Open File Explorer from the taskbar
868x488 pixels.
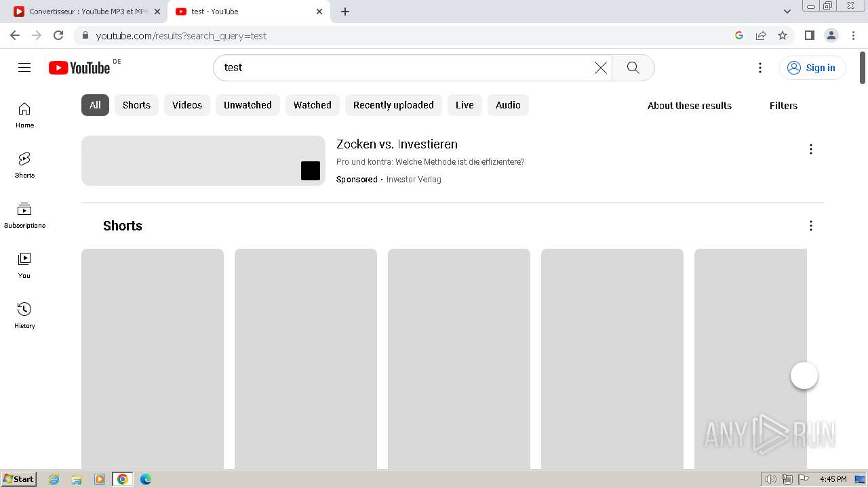[x=77, y=479]
